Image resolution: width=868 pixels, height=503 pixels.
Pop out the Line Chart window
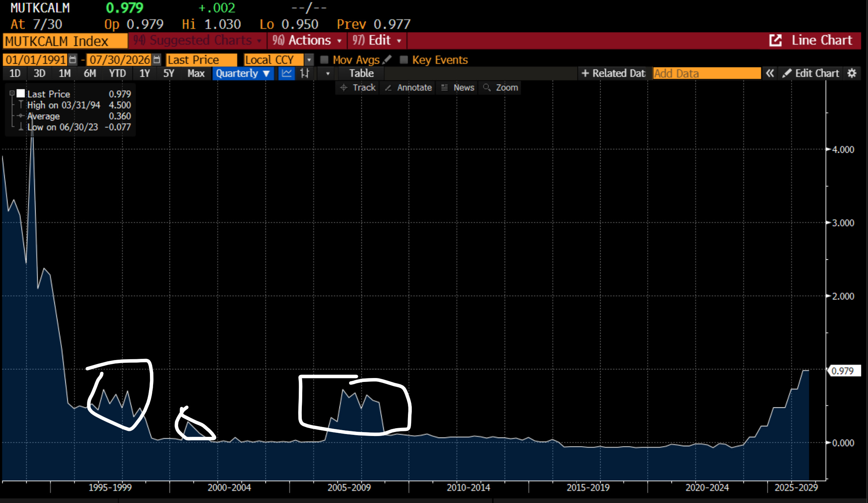(775, 40)
